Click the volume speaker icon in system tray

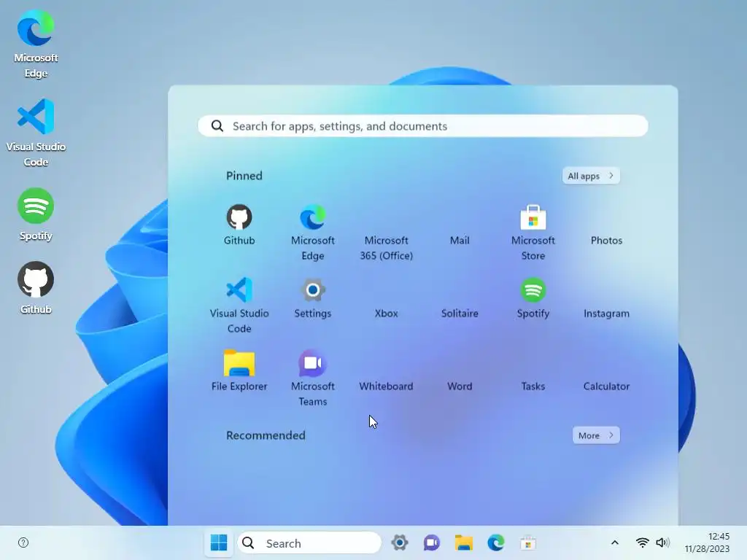pos(662,542)
